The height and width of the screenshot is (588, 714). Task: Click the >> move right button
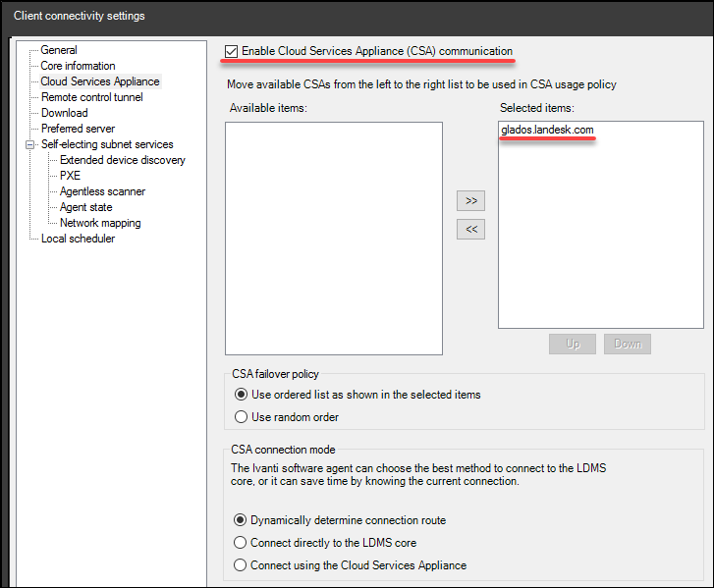[x=471, y=200]
